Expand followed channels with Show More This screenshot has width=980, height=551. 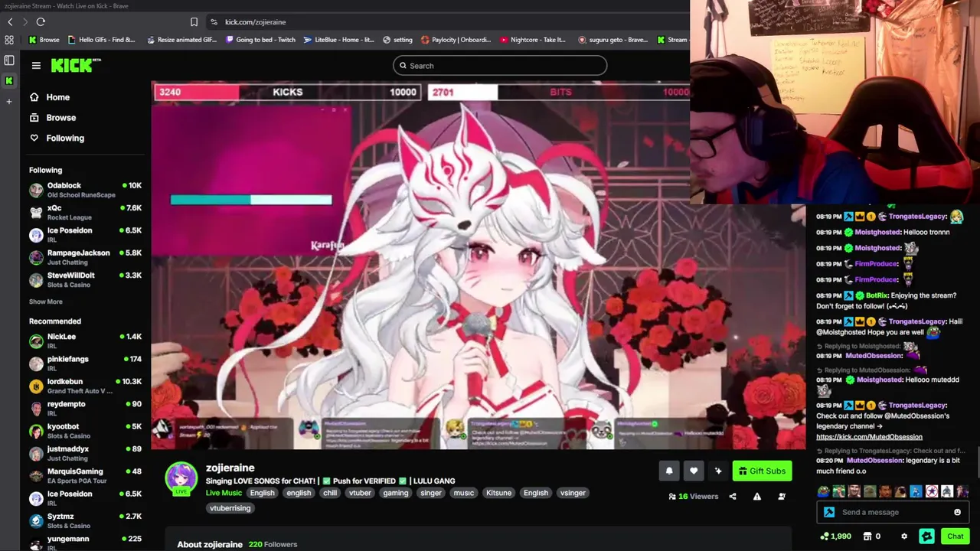point(46,302)
